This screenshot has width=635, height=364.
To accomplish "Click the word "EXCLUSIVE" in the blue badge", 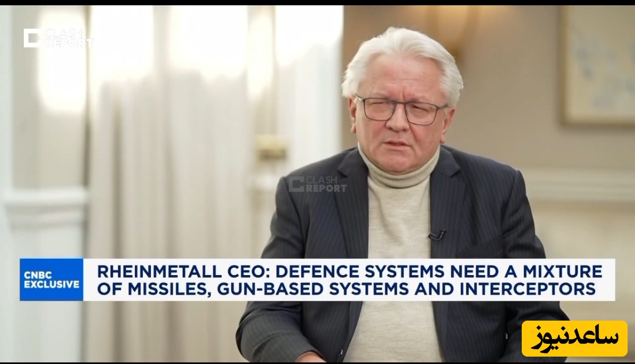I will tap(51, 285).
